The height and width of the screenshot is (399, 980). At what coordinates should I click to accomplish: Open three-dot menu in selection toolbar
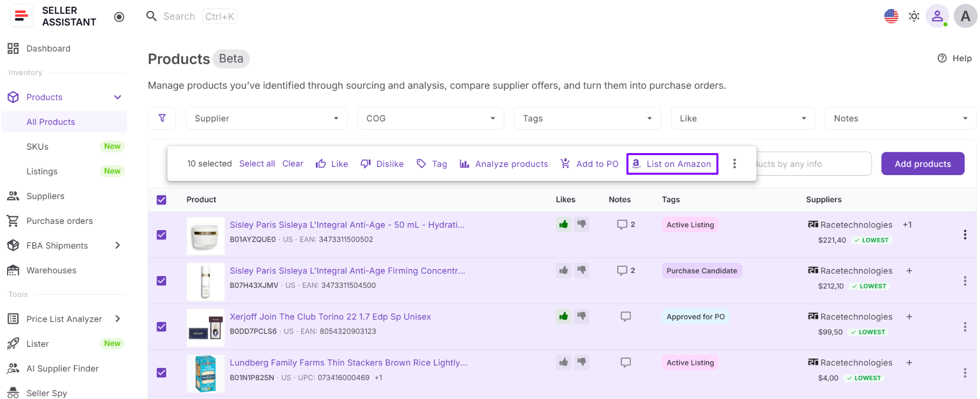(x=734, y=164)
